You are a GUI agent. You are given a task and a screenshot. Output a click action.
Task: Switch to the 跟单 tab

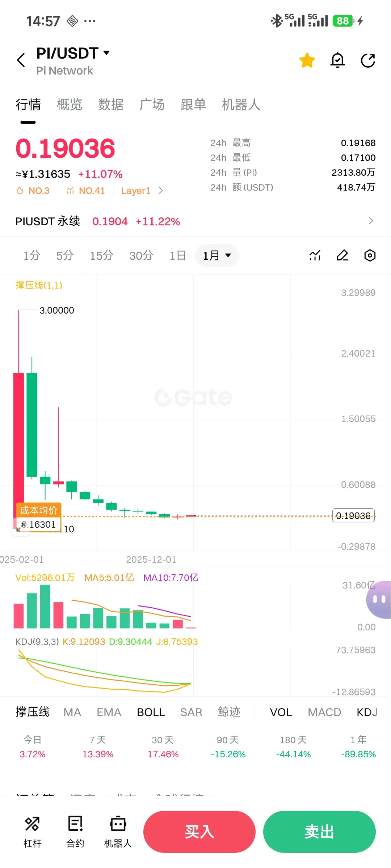193,105
